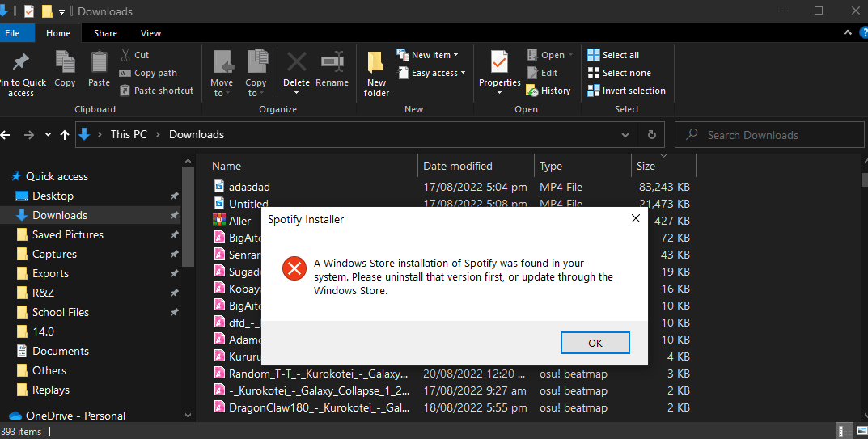Viewport: 868px width, 439px height.
Task: Select Others folder in the sidebar
Action: (x=49, y=370)
